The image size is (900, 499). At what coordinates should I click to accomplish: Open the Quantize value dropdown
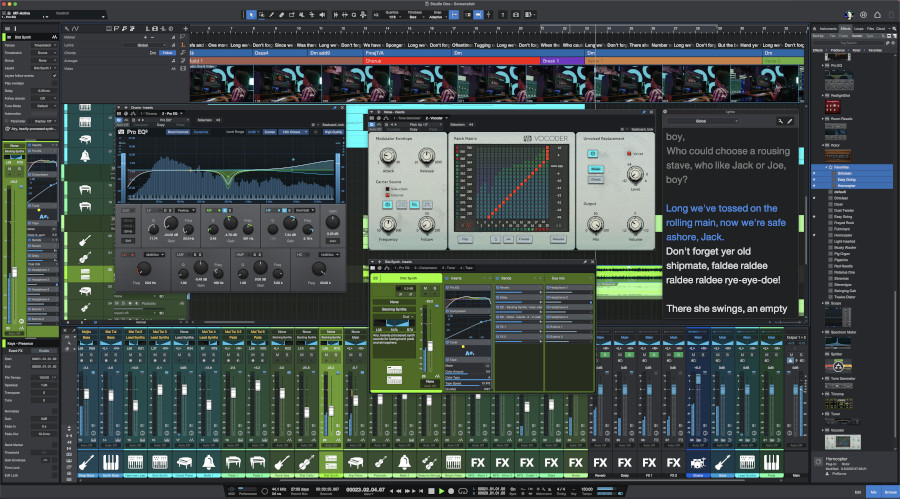click(x=393, y=16)
